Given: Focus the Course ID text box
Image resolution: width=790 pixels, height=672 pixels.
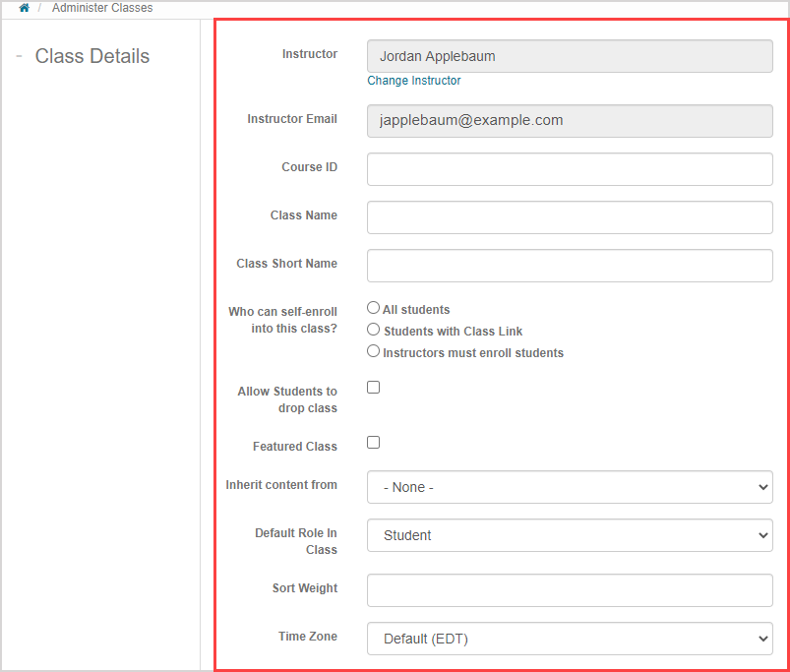Looking at the screenshot, I should pos(569,169).
